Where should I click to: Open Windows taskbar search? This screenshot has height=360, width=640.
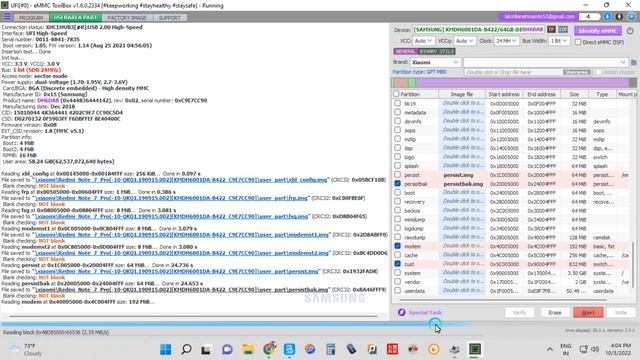click(x=186, y=349)
